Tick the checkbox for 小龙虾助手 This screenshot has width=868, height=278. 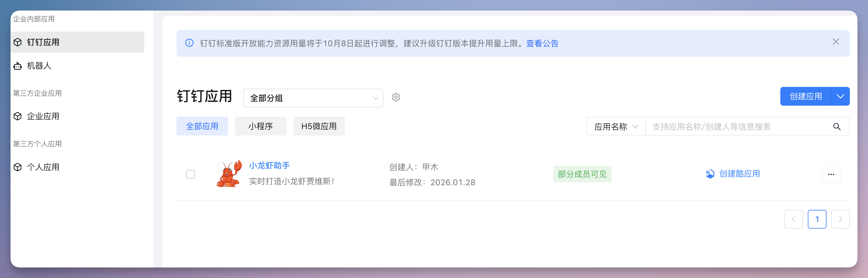[x=191, y=174]
